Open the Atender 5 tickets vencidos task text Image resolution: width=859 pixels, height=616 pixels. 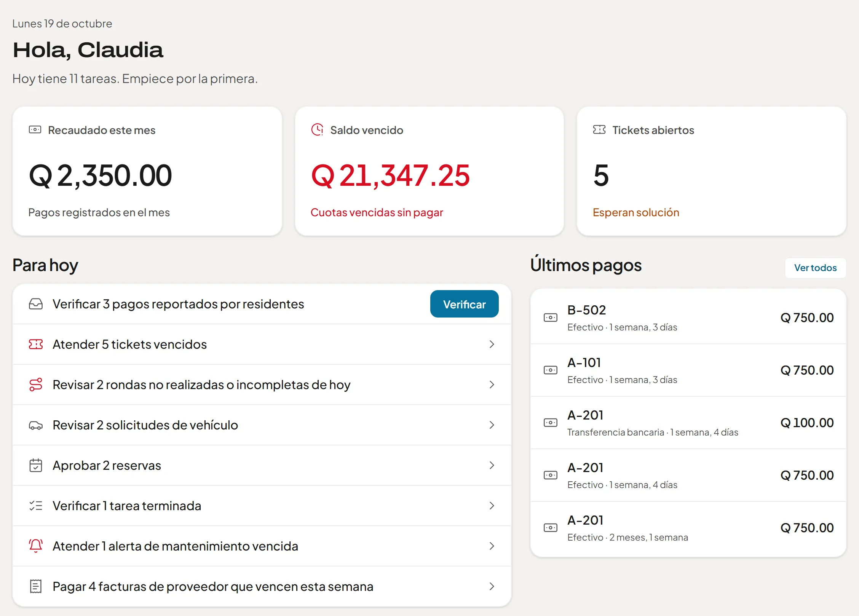coord(129,344)
